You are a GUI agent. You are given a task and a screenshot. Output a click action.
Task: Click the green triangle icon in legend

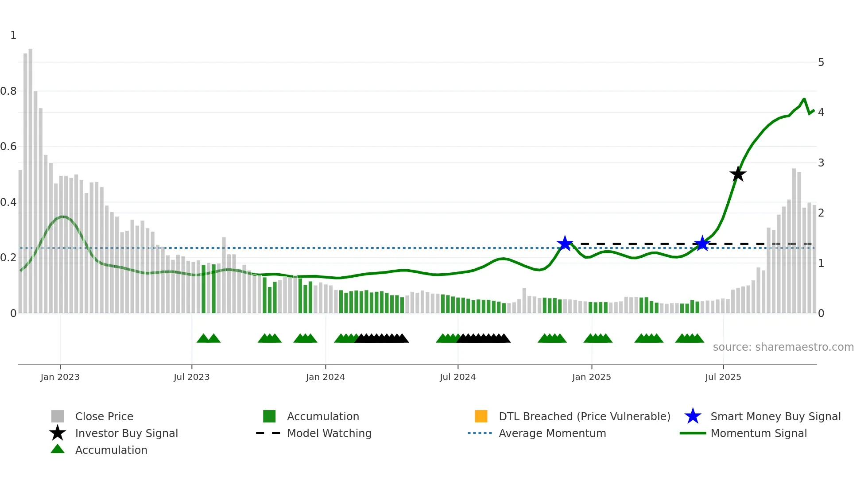58,449
